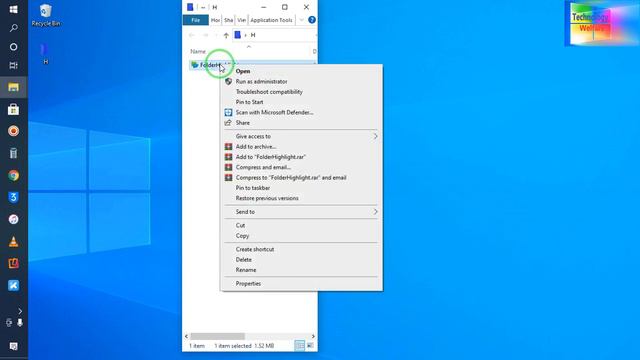Choose Scan with Microsoft Defender
Image resolution: width=640 pixels, height=360 pixels.
point(274,112)
